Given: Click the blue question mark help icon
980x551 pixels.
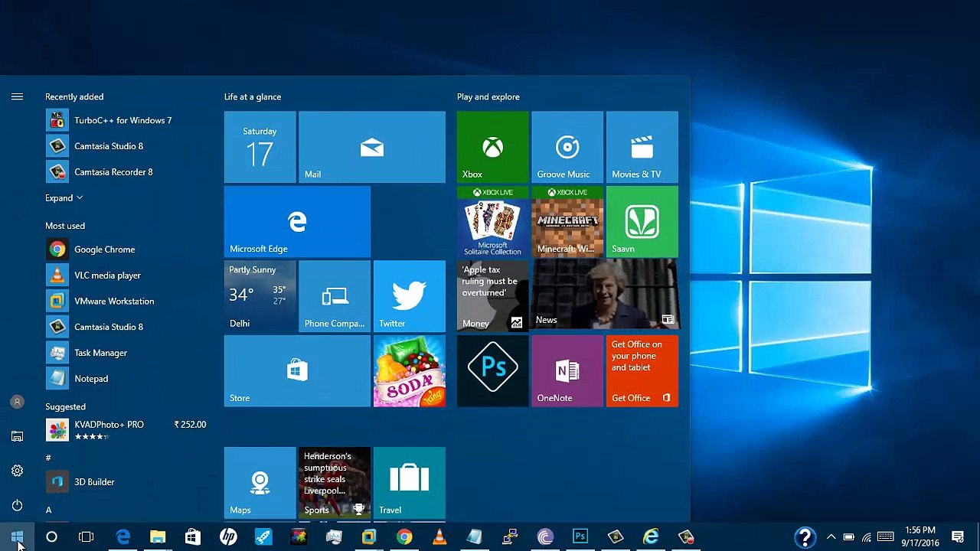Looking at the screenshot, I should coord(805,538).
